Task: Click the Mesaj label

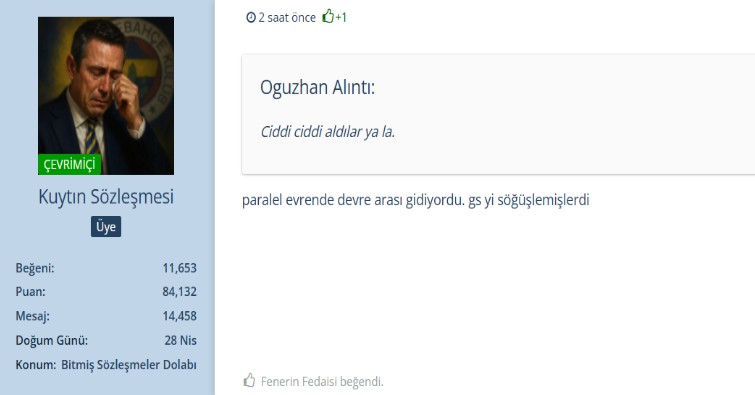Action: click(32, 316)
